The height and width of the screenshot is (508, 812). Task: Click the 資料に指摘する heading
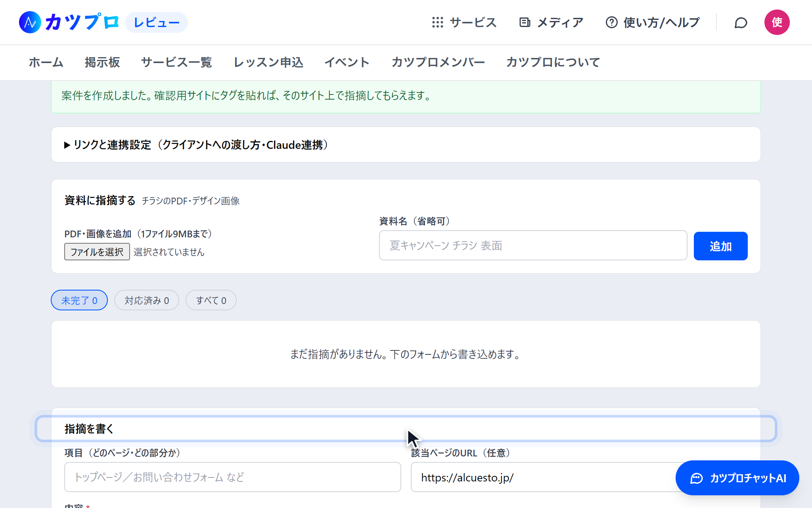[100, 200]
